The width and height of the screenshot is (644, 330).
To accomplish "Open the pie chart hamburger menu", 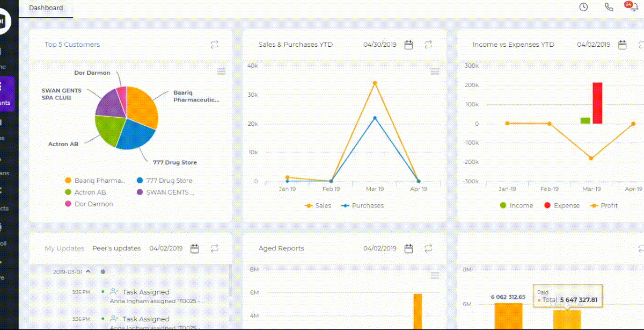I will [x=221, y=72].
